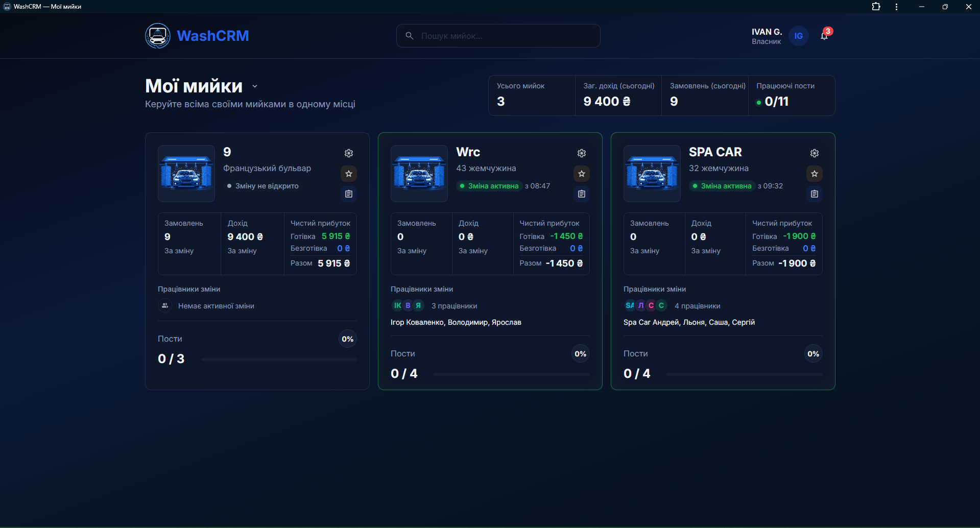The height and width of the screenshot is (528, 980).
Task: Click the extensions puzzle icon in title bar
Action: point(876,7)
